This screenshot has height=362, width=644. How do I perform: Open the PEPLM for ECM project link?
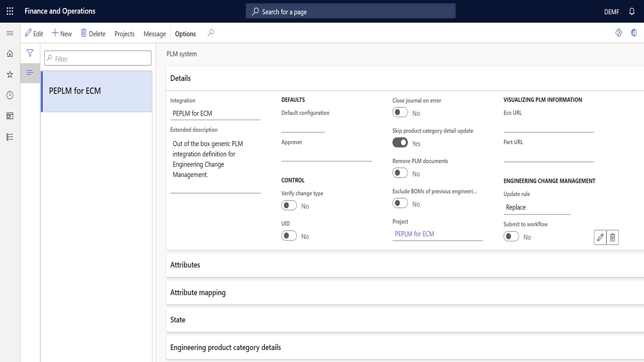click(415, 234)
